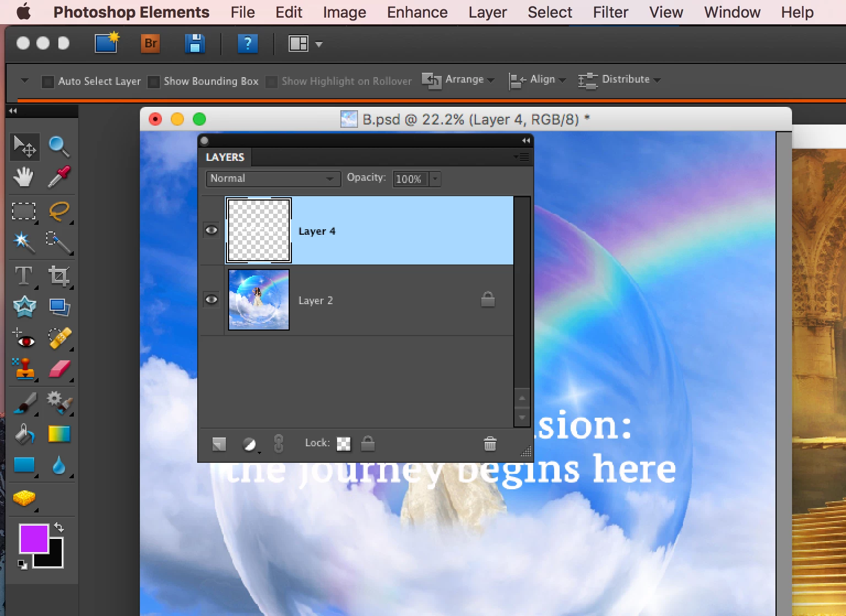Hide Layer 4 with its eye icon
Image resolution: width=846 pixels, height=616 pixels.
point(211,230)
